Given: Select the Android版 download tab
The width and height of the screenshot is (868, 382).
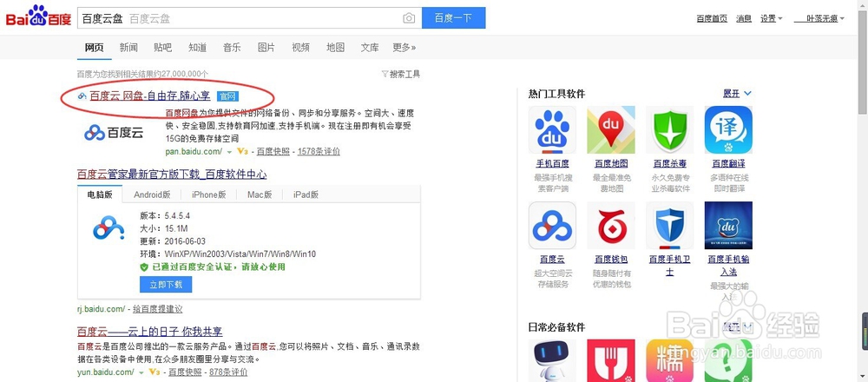Looking at the screenshot, I should (x=152, y=194).
